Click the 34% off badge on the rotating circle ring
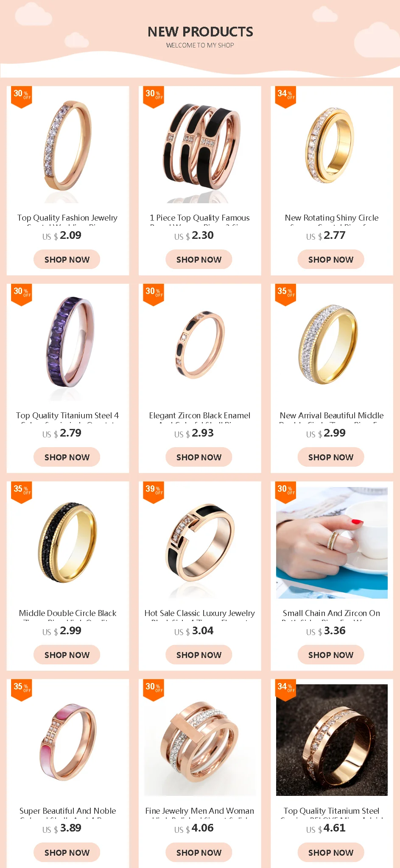Viewport: 400px width, 868px height. pyautogui.click(x=285, y=97)
